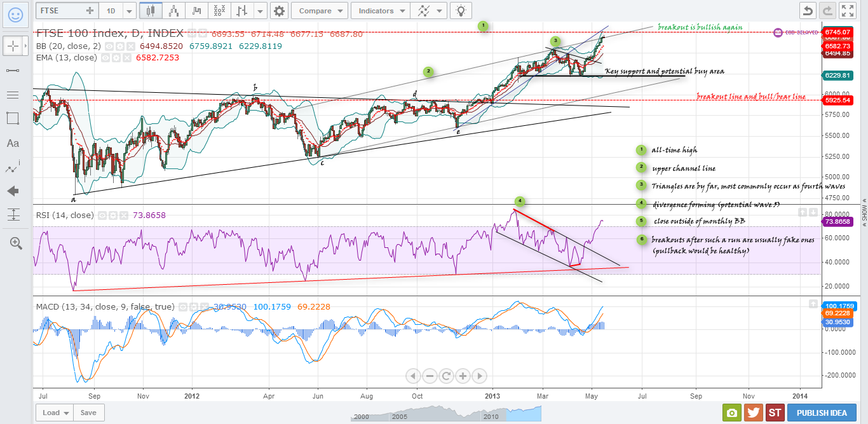Open the pattern drawing tool
The height and width of the screenshot is (424, 868).
coord(13,167)
